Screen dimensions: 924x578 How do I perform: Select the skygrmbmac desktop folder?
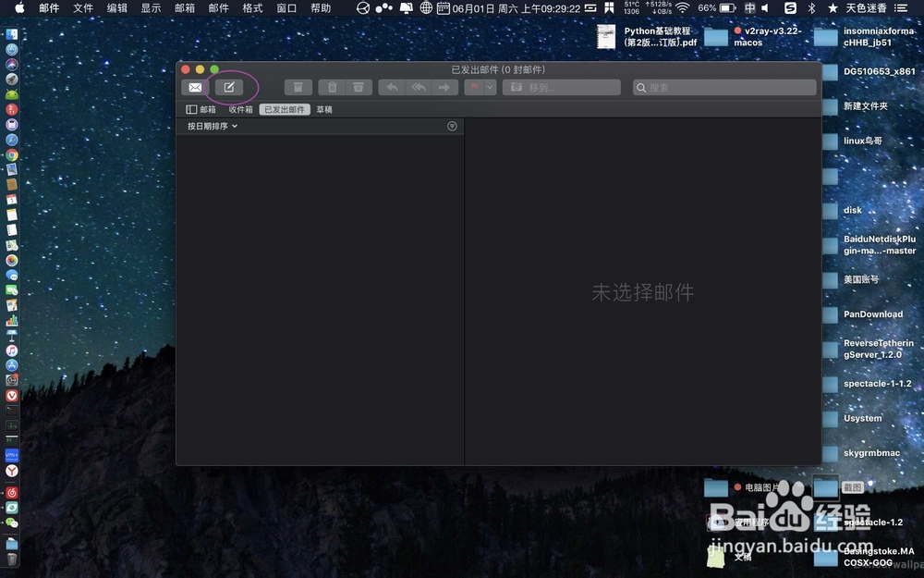(861, 453)
